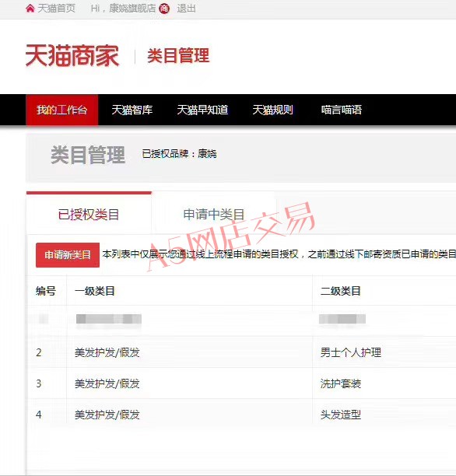Switch to the 申请中类目 tab
The width and height of the screenshot is (456, 476).
(x=214, y=214)
